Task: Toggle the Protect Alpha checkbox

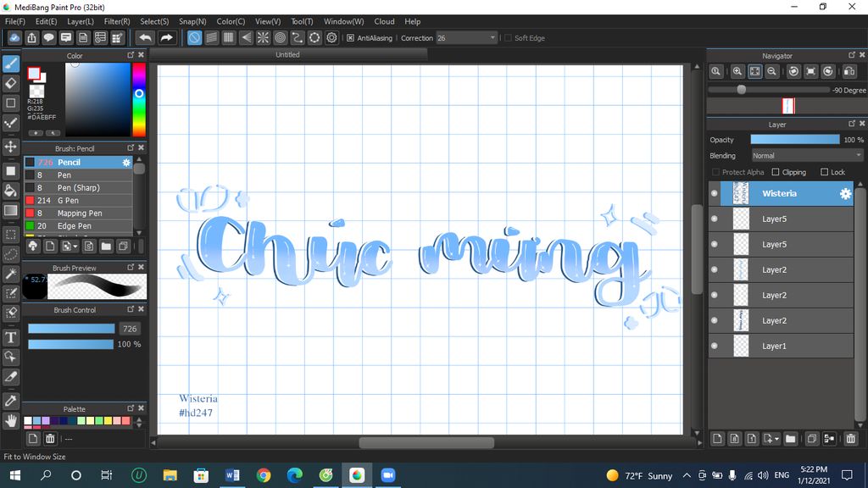Action: click(715, 172)
